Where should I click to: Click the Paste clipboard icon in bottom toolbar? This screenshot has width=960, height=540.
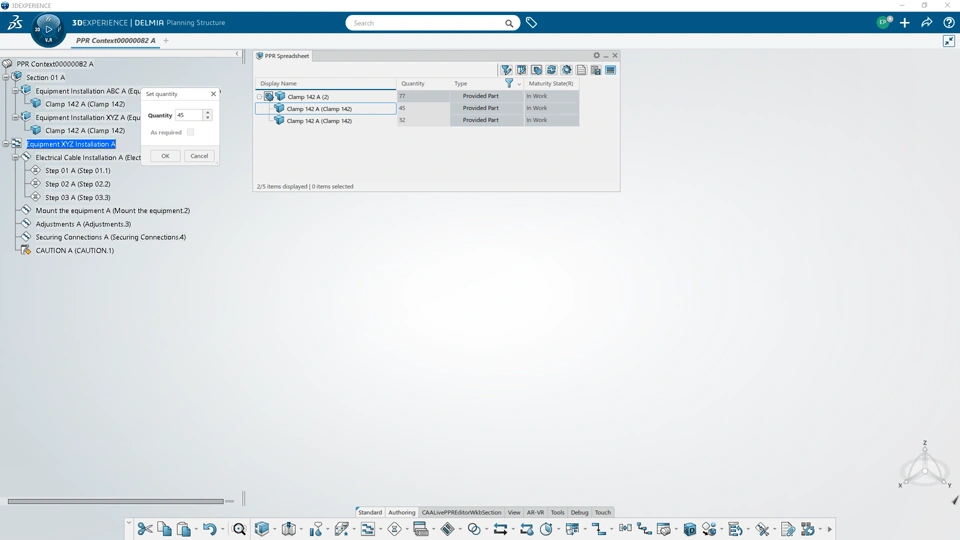click(x=183, y=529)
